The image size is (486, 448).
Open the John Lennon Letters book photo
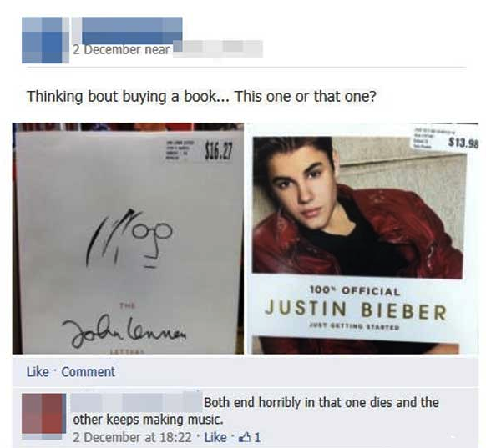click(128, 238)
